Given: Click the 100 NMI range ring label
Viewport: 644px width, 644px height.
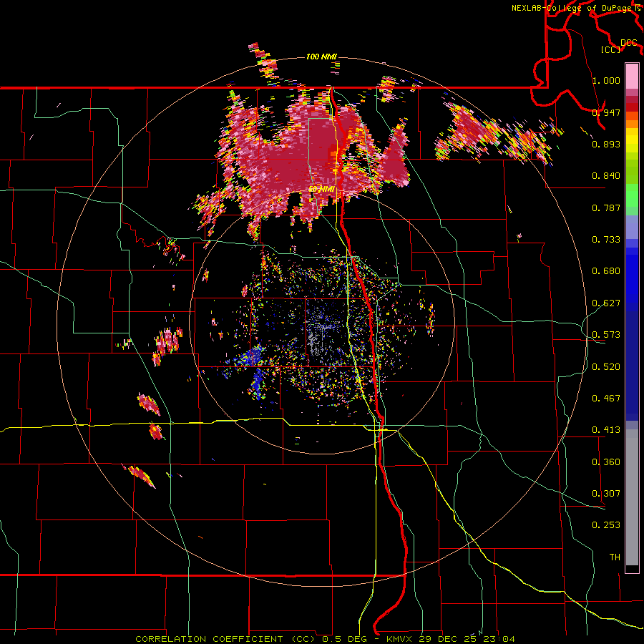Looking at the screenshot, I should click(321, 57).
